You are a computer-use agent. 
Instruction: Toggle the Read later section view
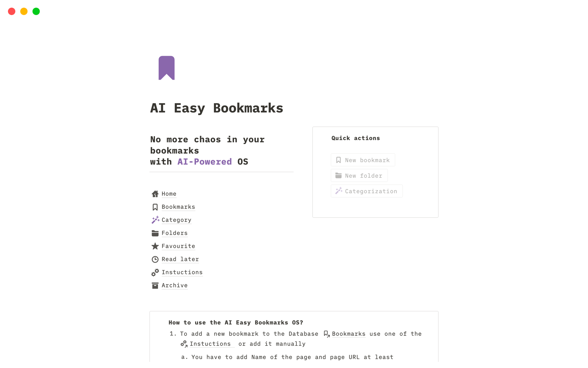[180, 259]
